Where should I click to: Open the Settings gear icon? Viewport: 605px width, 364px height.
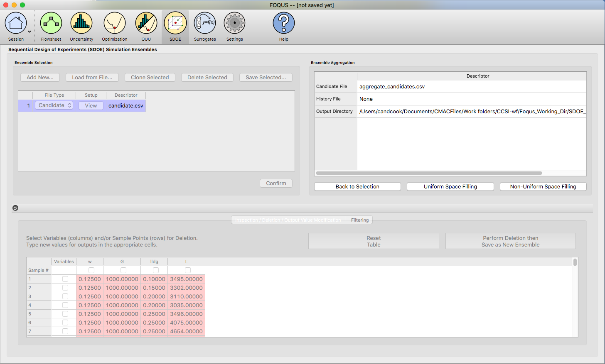234,23
